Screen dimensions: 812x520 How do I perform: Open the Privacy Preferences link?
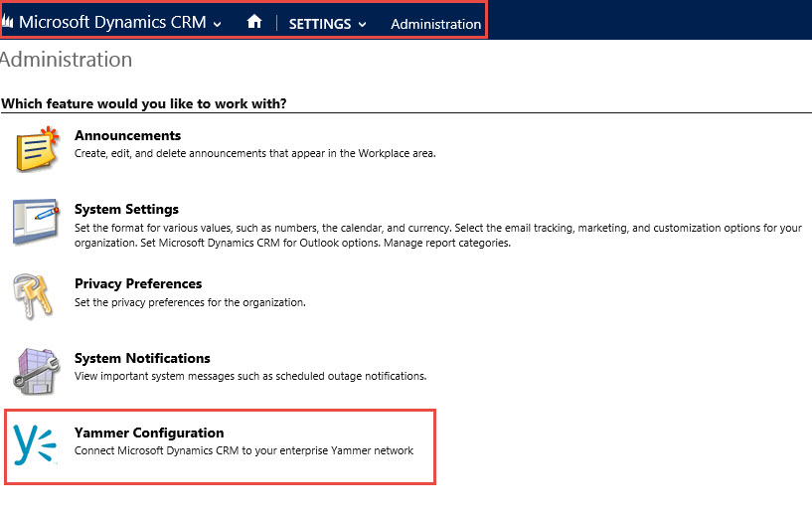pos(138,283)
